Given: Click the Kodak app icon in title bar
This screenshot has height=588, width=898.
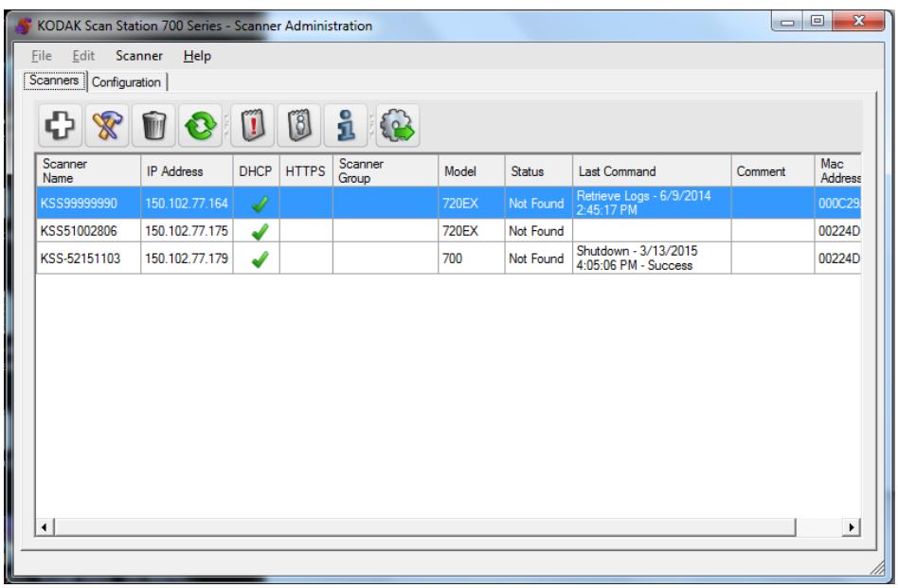Looking at the screenshot, I should click(23, 26).
